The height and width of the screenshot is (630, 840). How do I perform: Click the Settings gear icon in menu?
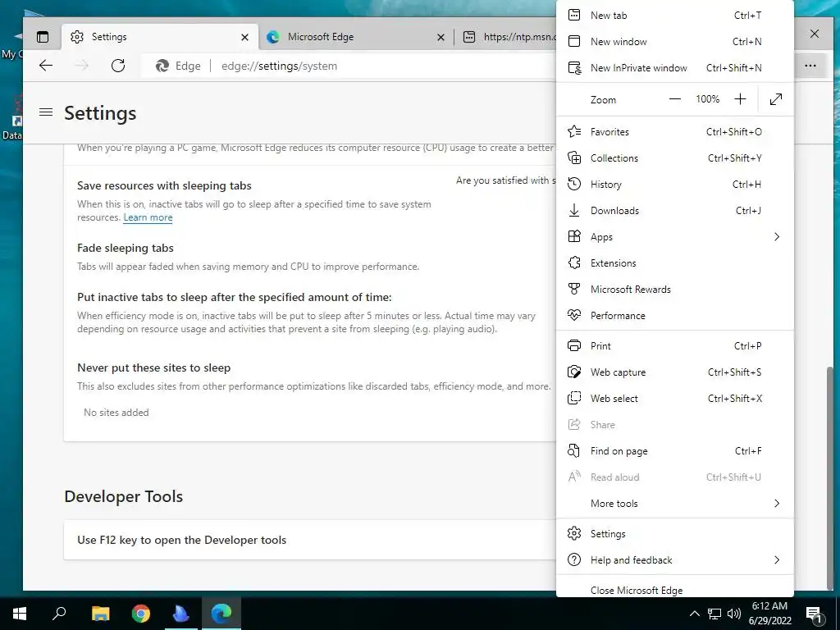[573, 533]
